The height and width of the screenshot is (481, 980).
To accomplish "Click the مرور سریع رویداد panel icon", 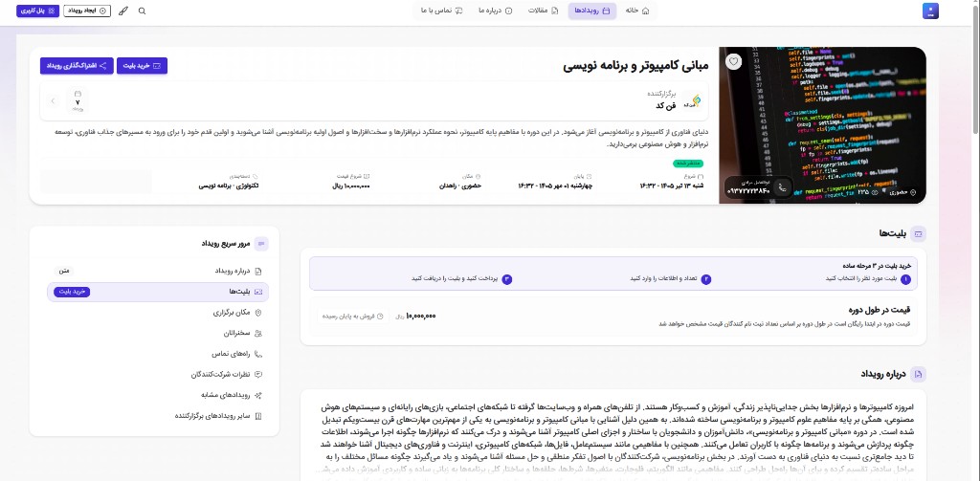I will [261, 244].
